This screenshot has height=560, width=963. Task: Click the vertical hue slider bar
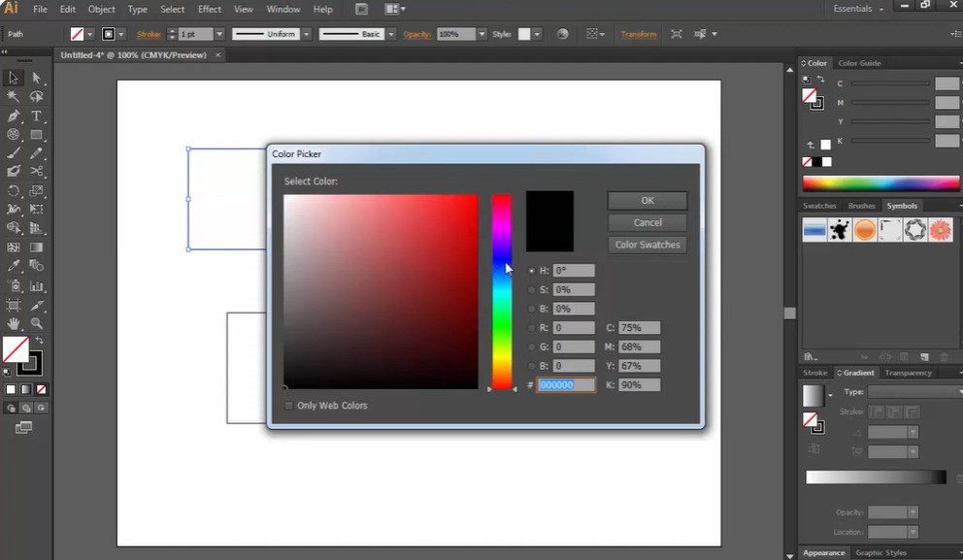pyautogui.click(x=501, y=292)
